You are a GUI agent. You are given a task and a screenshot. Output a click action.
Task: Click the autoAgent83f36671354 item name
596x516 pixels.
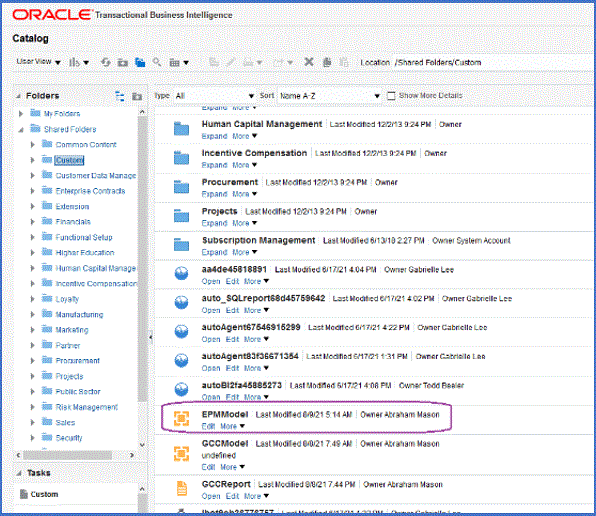coord(250,356)
